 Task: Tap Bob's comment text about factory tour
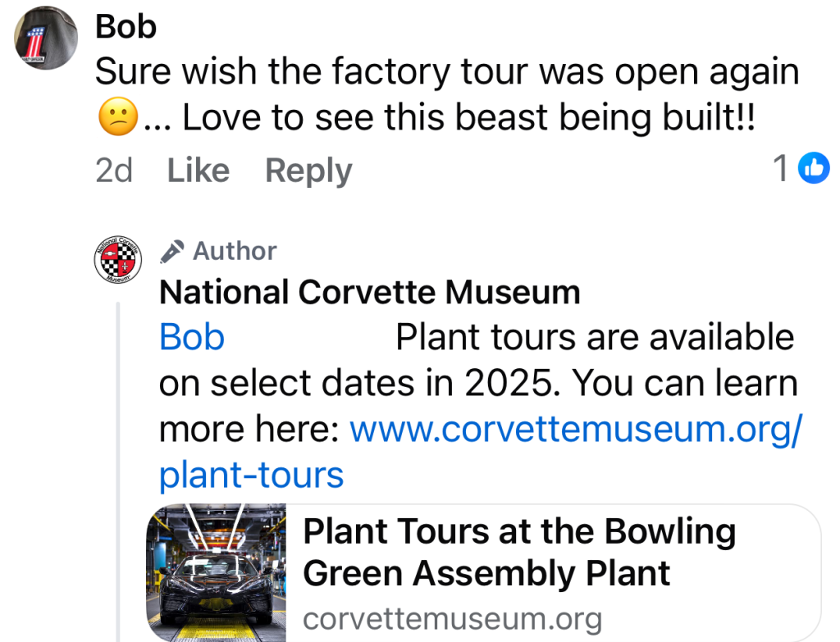(447, 74)
